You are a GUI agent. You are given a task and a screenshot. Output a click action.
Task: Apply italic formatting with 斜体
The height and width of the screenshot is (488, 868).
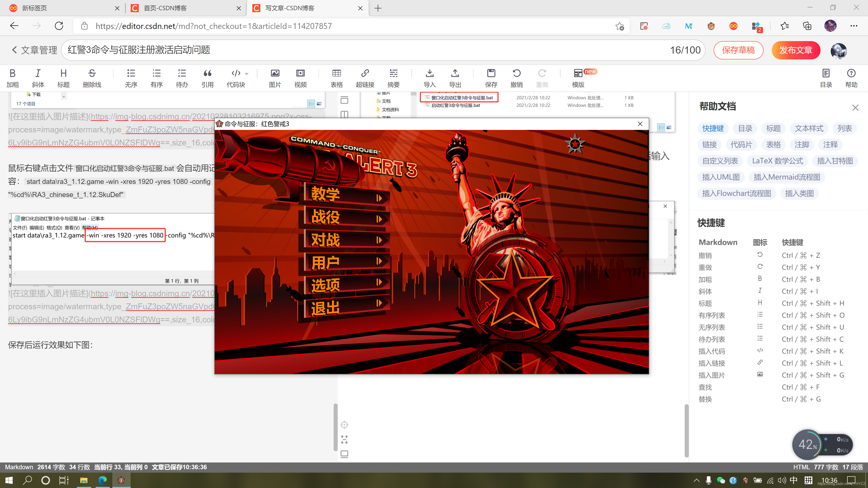38,78
